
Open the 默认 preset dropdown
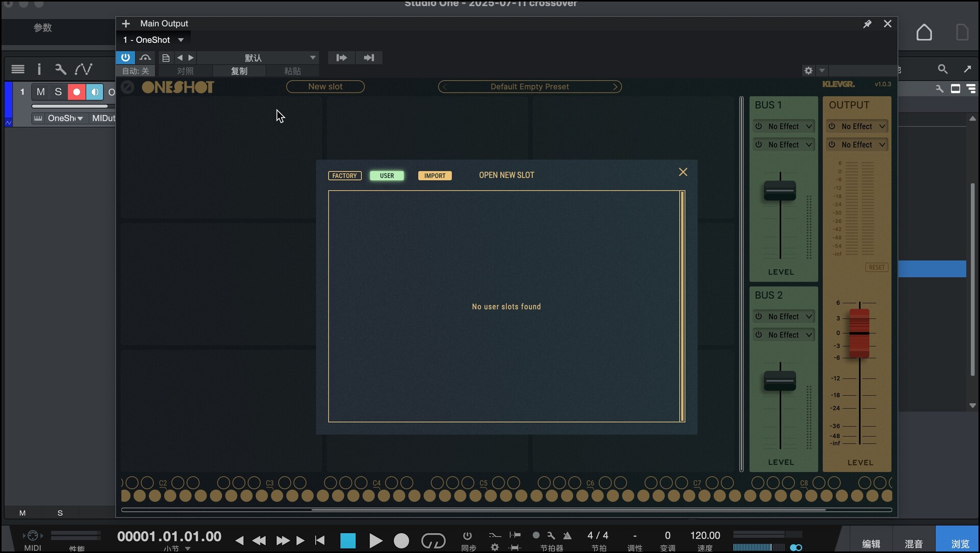258,58
